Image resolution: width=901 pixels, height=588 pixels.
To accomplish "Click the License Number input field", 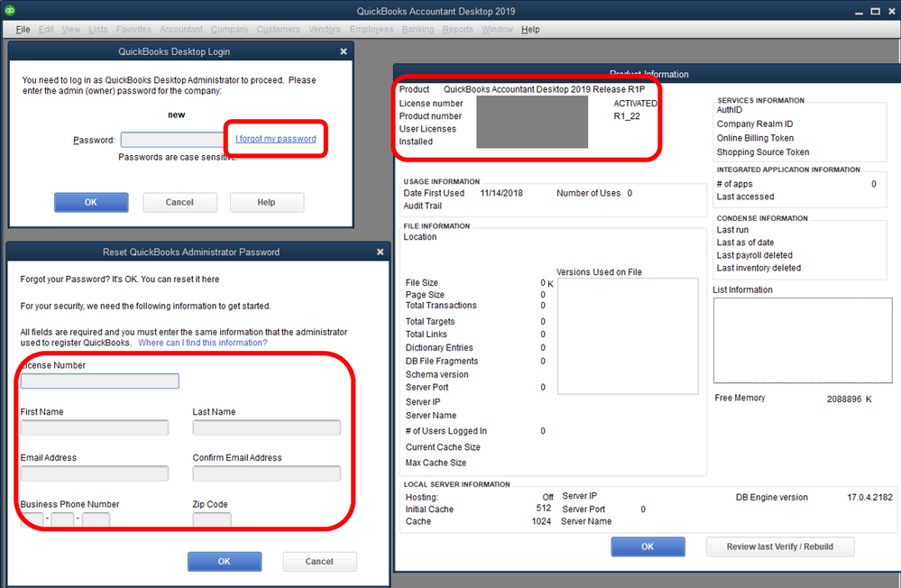I will point(100,381).
